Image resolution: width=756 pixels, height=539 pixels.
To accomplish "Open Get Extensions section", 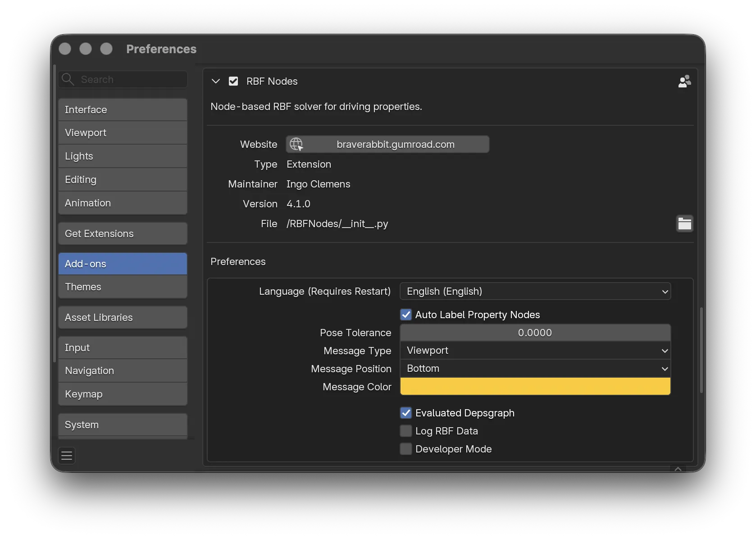I will click(123, 233).
